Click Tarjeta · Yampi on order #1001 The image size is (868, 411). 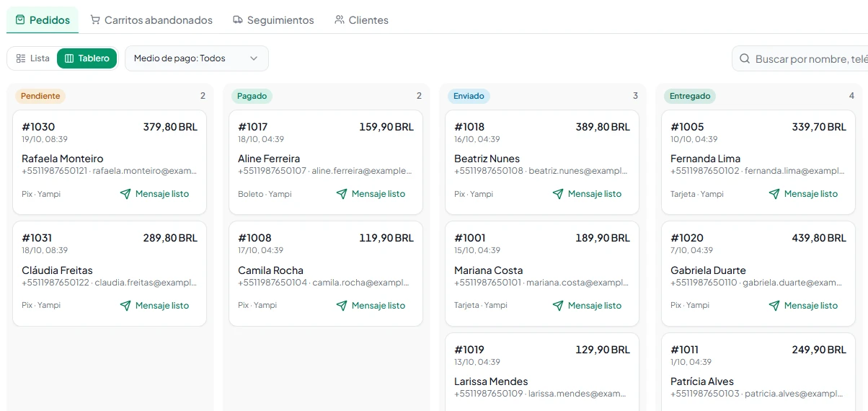(481, 306)
